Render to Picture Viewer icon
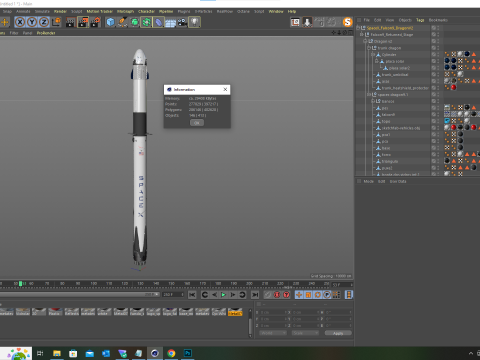The width and height of the screenshot is (480, 360). coord(83,22)
